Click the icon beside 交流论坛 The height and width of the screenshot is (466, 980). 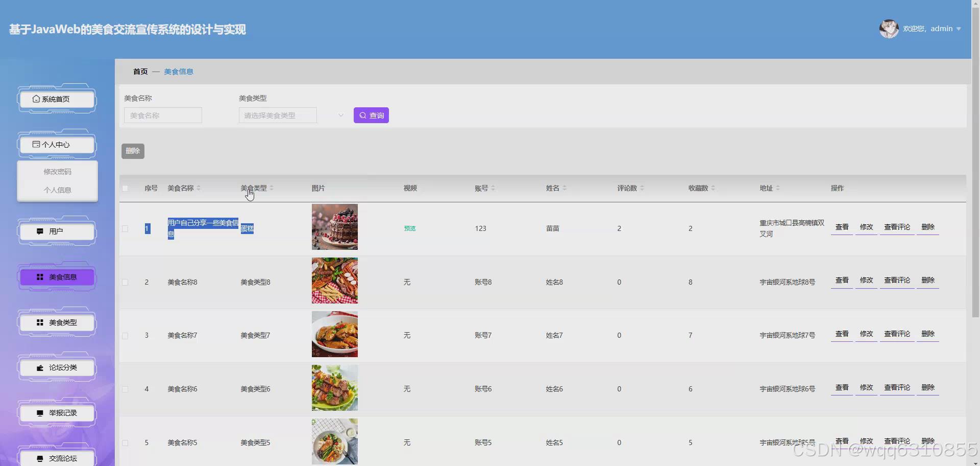click(40, 458)
